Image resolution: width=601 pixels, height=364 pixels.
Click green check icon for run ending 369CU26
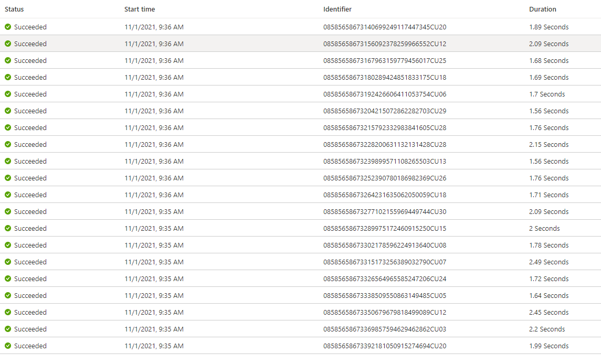click(x=8, y=178)
